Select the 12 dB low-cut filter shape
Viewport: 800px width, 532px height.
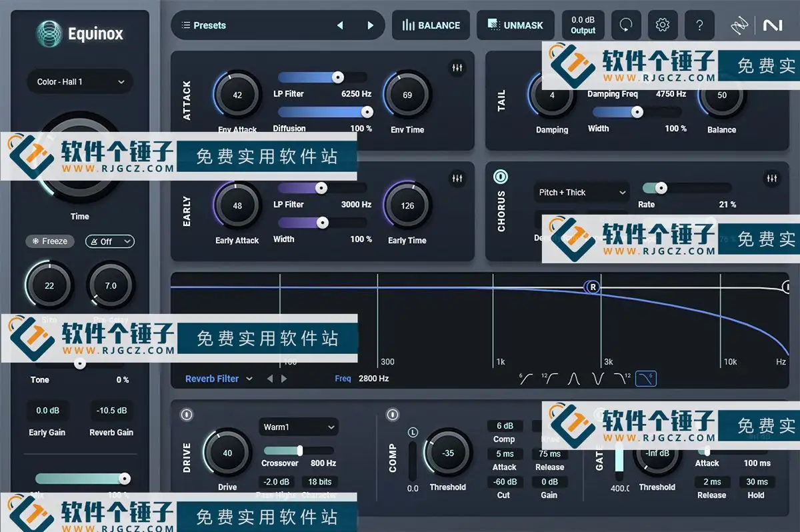coord(550,379)
